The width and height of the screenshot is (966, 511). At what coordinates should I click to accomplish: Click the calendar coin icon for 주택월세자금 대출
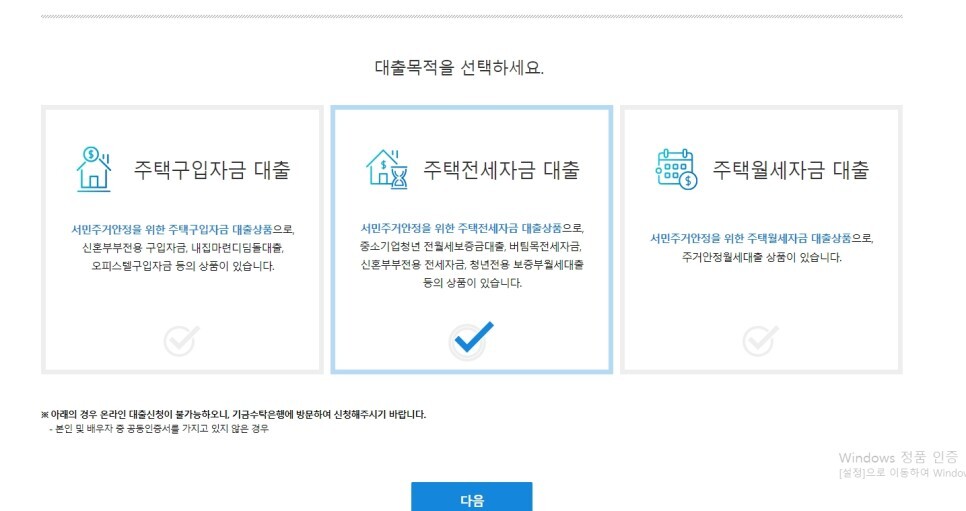pos(676,169)
